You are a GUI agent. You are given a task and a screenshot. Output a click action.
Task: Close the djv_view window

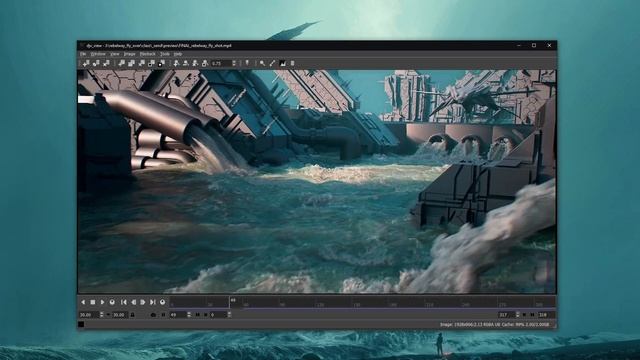click(x=549, y=45)
